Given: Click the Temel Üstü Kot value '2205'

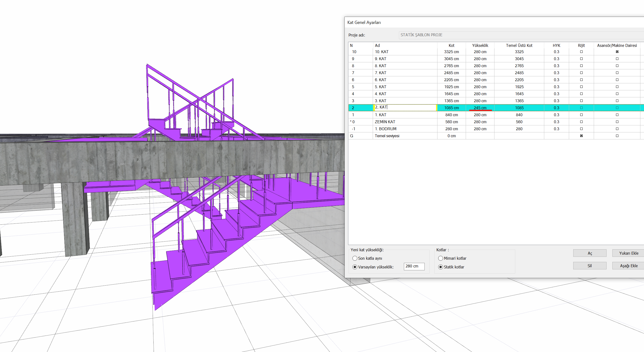Looking at the screenshot, I should 519,80.
